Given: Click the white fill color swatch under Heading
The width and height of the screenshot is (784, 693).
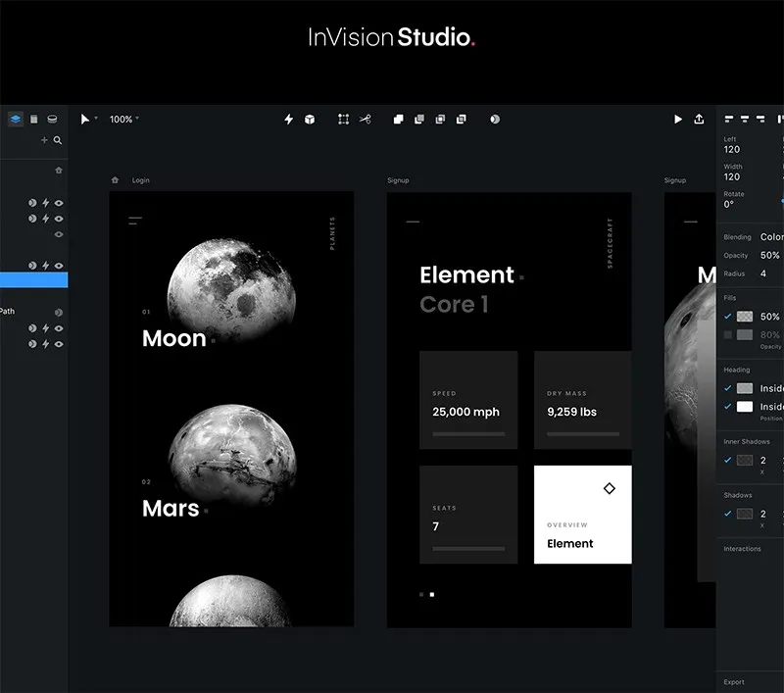Looking at the screenshot, I should [x=746, y=406].
